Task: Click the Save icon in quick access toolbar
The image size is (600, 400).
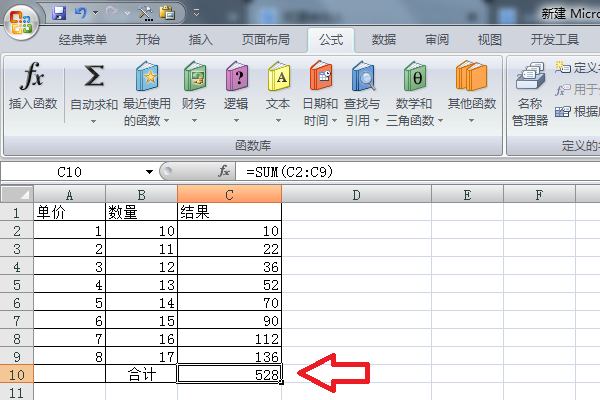Action: [x=58, y=14]
